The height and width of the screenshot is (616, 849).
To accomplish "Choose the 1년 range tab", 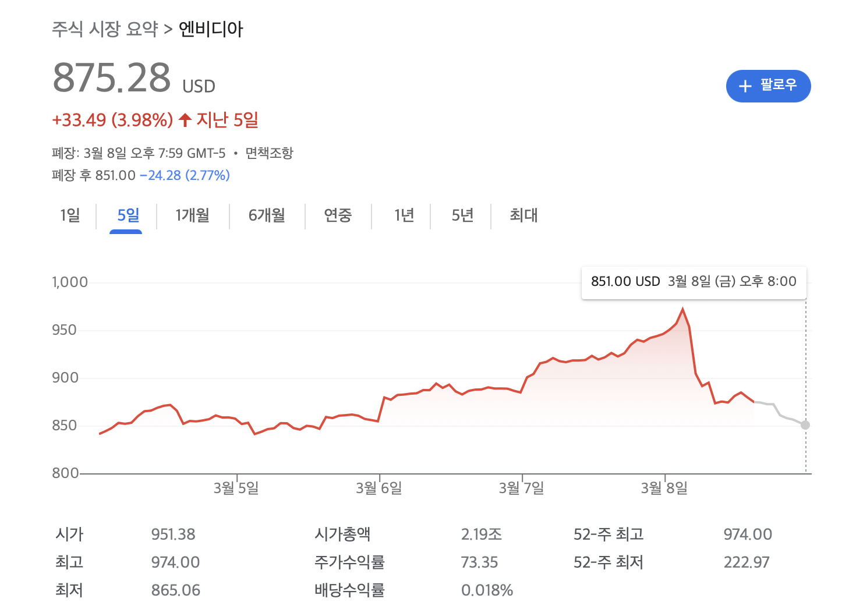I will click(404, 215).
